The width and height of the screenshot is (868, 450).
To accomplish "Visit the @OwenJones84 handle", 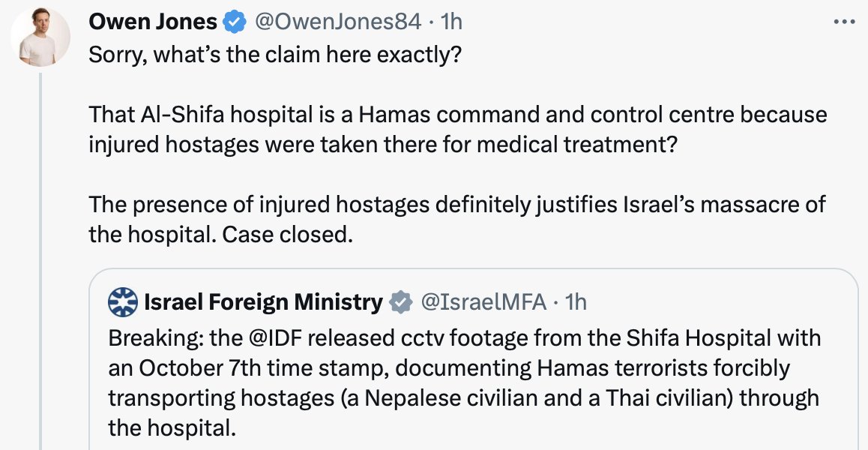I will click(x=338, y=22).
